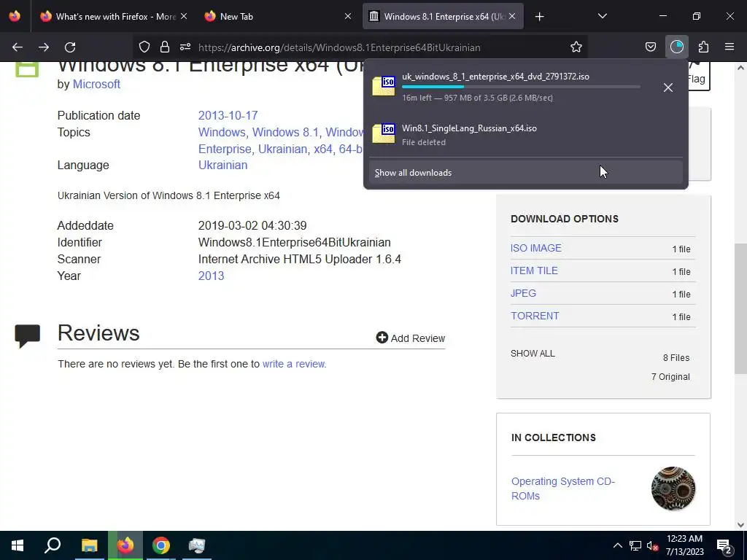747x560 pixels.
Task: Open the taskbar clock and date
Action: pos(684,545)
